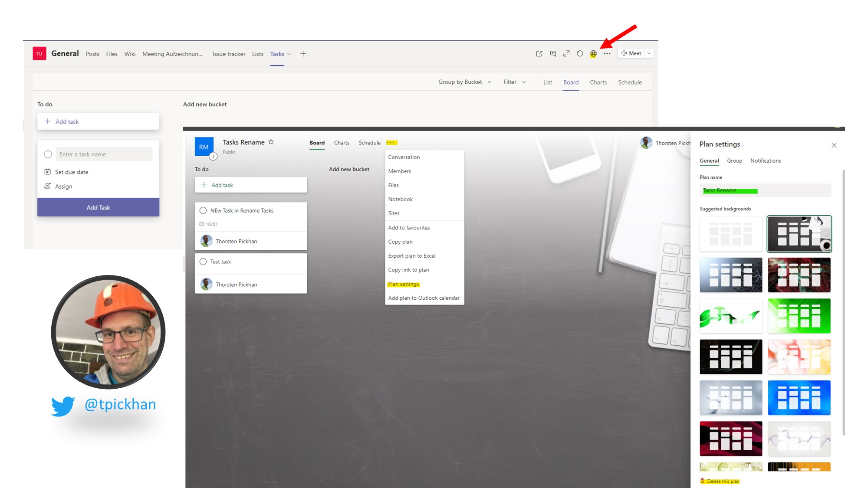The height and width of the screenshot is (488, 868).
Task: Pop out the tab into a new window
Action: [539, 53]
